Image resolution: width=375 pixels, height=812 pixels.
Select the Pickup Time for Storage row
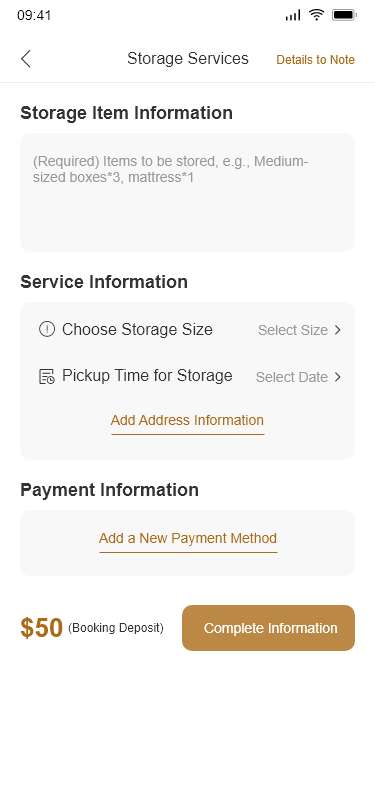coord(188,376)
